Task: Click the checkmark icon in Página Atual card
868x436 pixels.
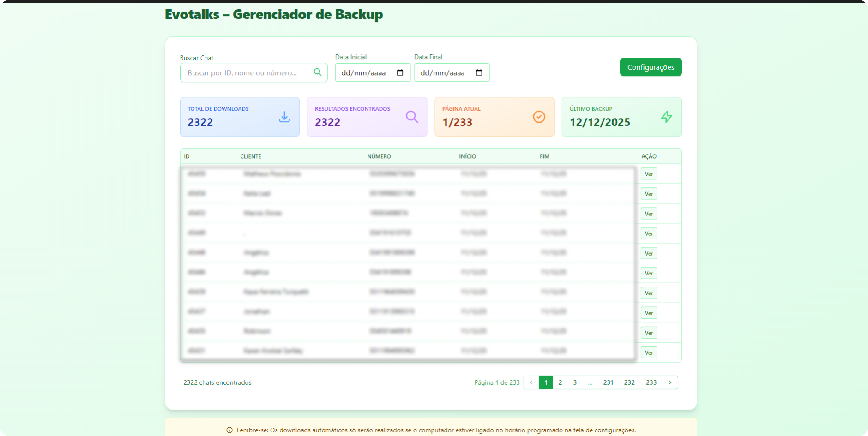Action: pos(539,117)
